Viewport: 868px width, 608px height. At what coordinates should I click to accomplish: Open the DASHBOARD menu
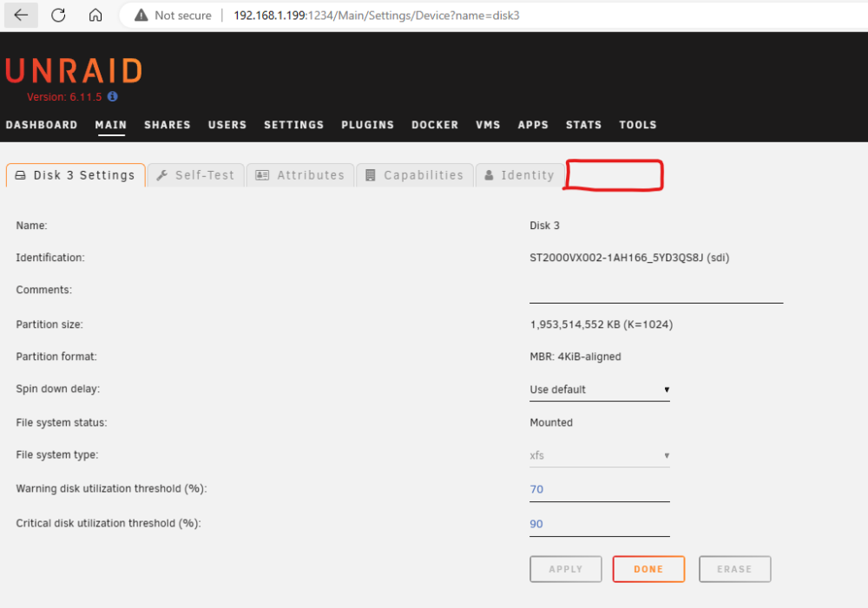[42, 125]
